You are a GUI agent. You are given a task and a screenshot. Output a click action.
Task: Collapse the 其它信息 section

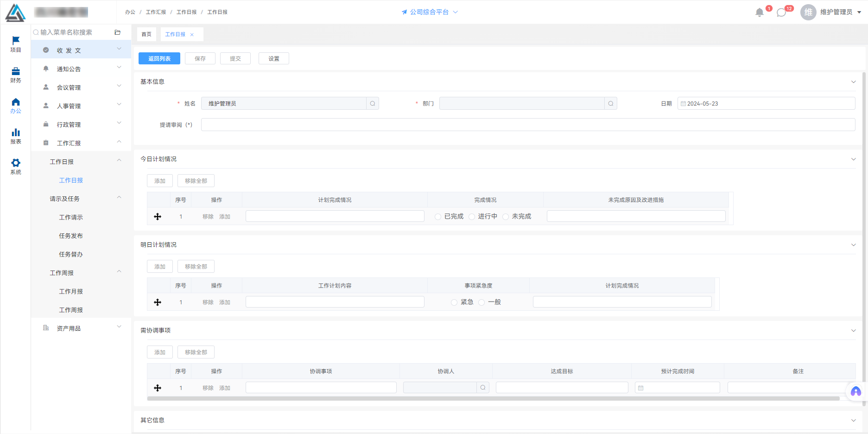(853, 421)
